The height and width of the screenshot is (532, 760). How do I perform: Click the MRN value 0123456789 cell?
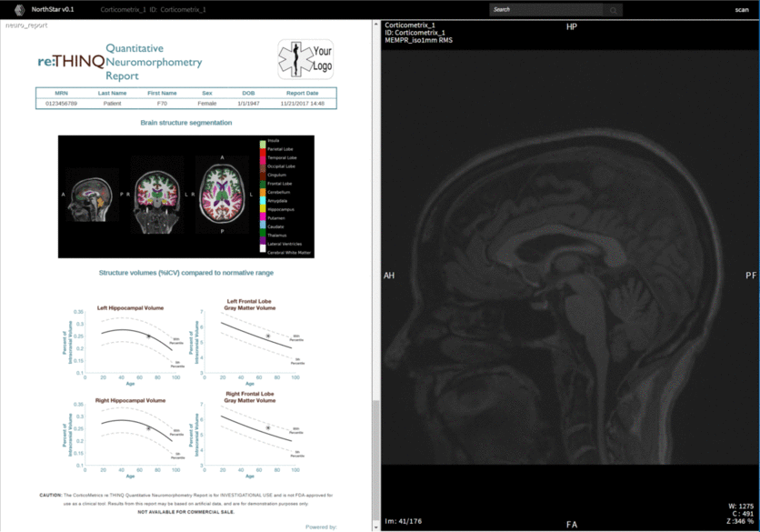[61, 104]
